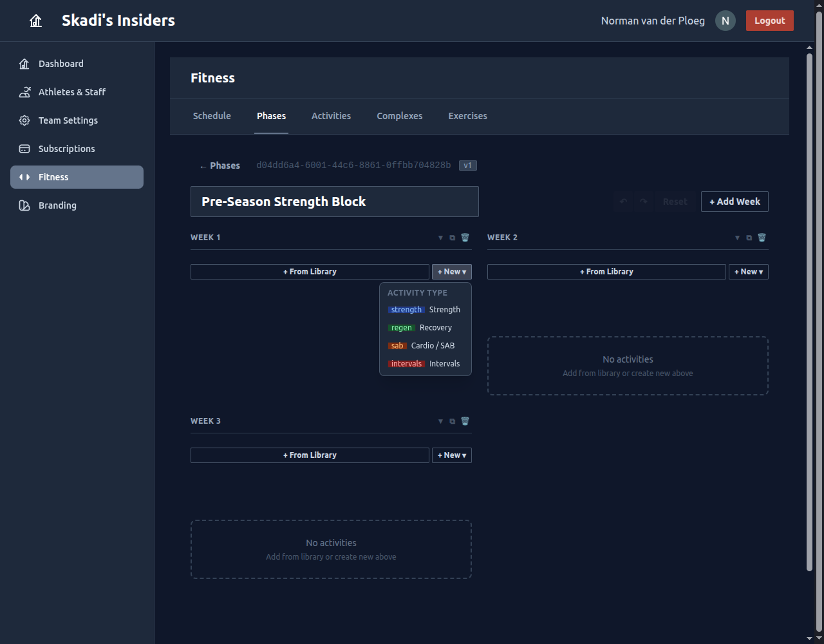Image resolution: width=824 pixels, height=644 pixels.
Task: Edit the Pre-Season Strength Block name field
Action: pos(335,202)
